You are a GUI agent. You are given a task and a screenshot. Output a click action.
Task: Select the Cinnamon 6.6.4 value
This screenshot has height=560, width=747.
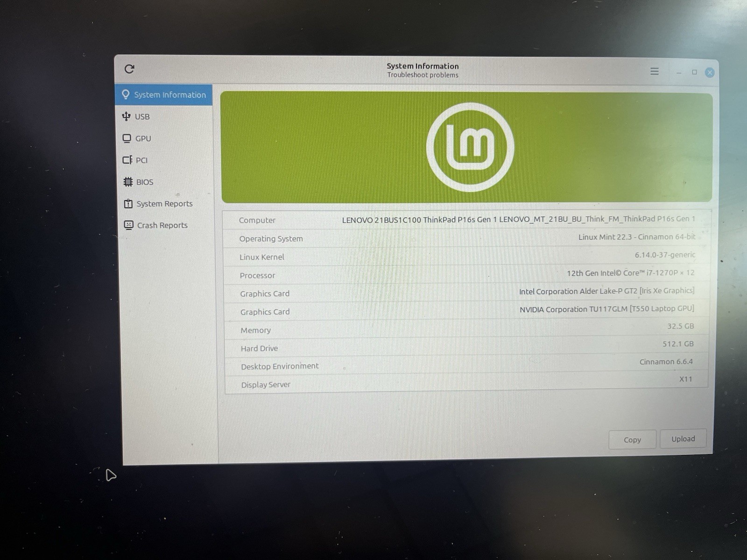[x=666, y=362]
